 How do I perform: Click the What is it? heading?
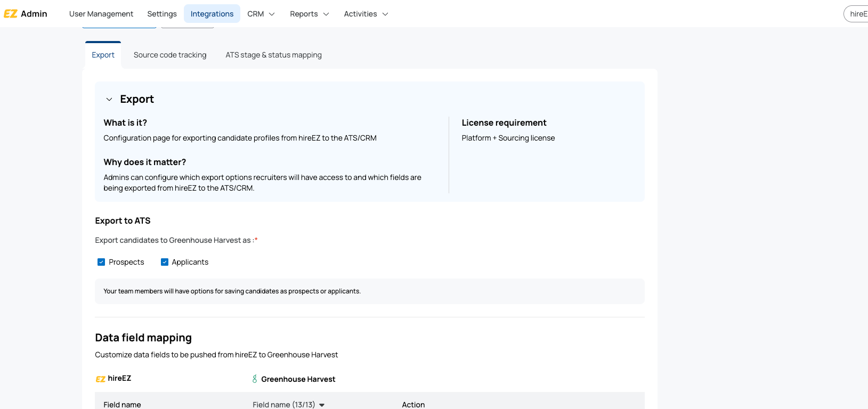pyautogui.click(x=125, y=122)
